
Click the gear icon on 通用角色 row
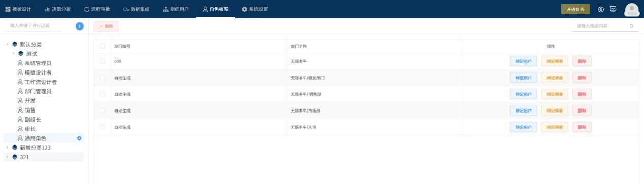[79, 138]
